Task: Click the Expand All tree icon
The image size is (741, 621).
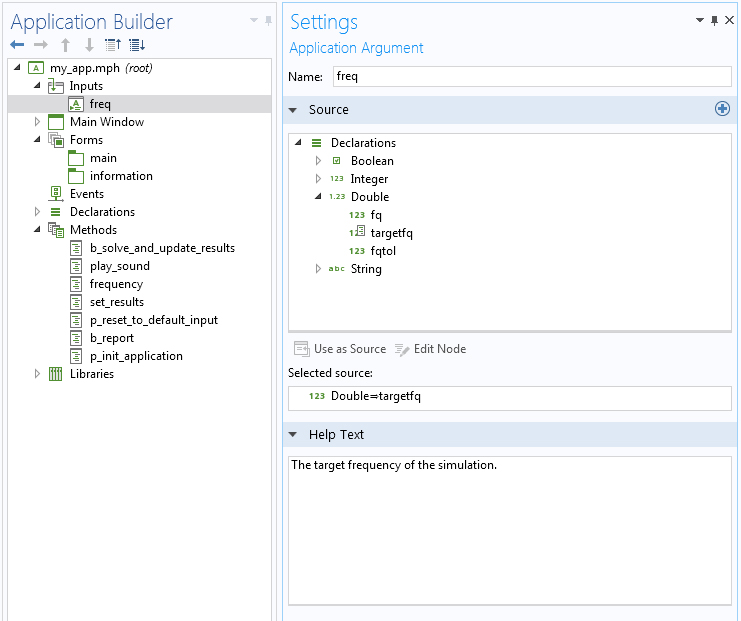Action: click(x=137, y=45)
